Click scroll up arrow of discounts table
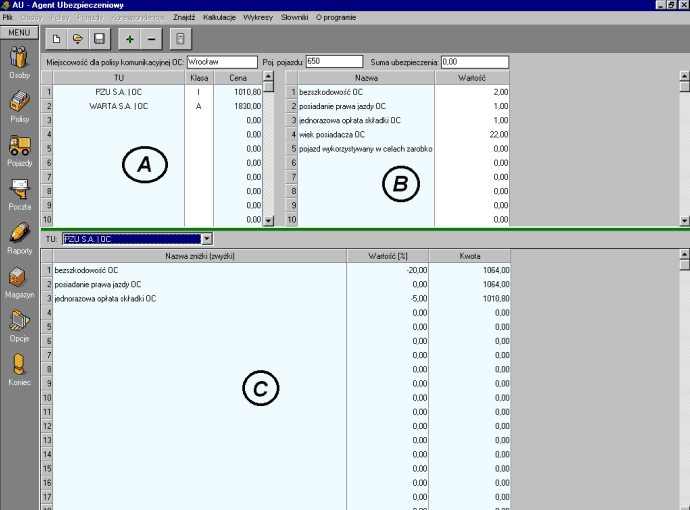The image size is (690, 510). click(684, 254)
